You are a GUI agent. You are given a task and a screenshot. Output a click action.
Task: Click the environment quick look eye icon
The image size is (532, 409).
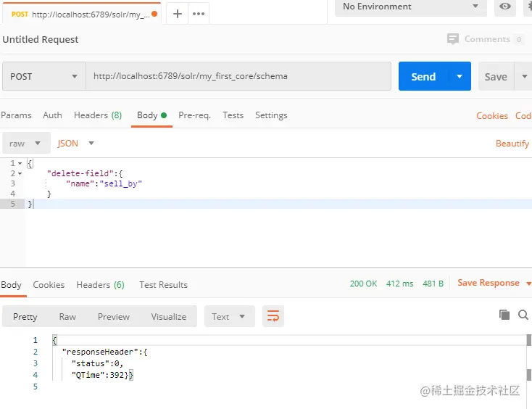(505, 7)
